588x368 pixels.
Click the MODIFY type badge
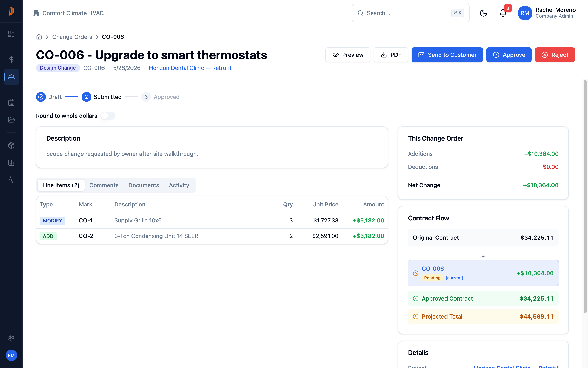tap(52, 221)
